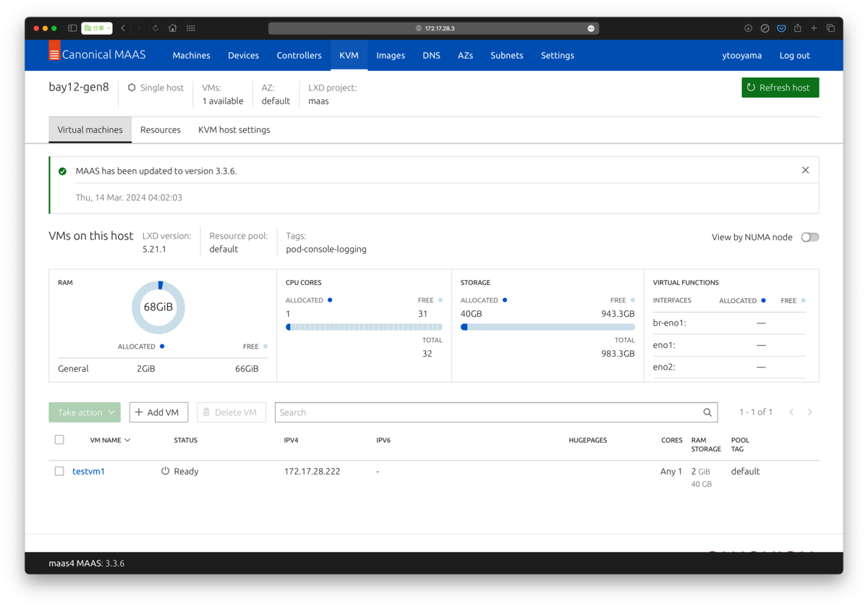Go to the AZs page
Viewport: 868px width, 607px height.
pyautogui.click(x=465, y=55)
